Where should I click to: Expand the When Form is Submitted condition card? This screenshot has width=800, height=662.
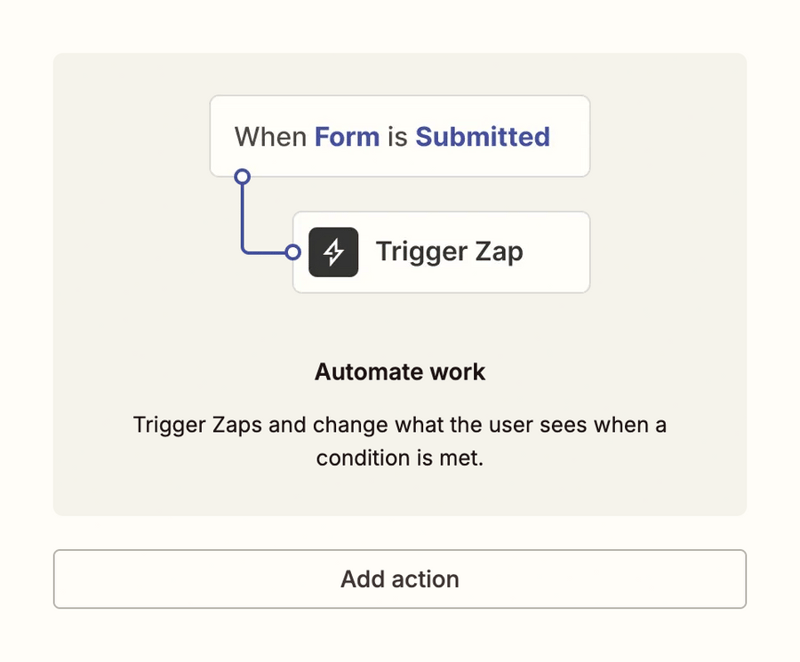tap(400, 136)
